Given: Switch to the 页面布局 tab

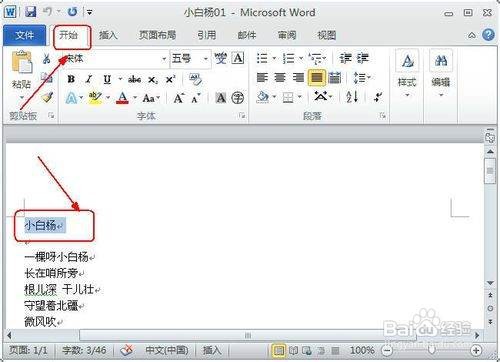Looking at the screenshot, I should tap(157, 35).
